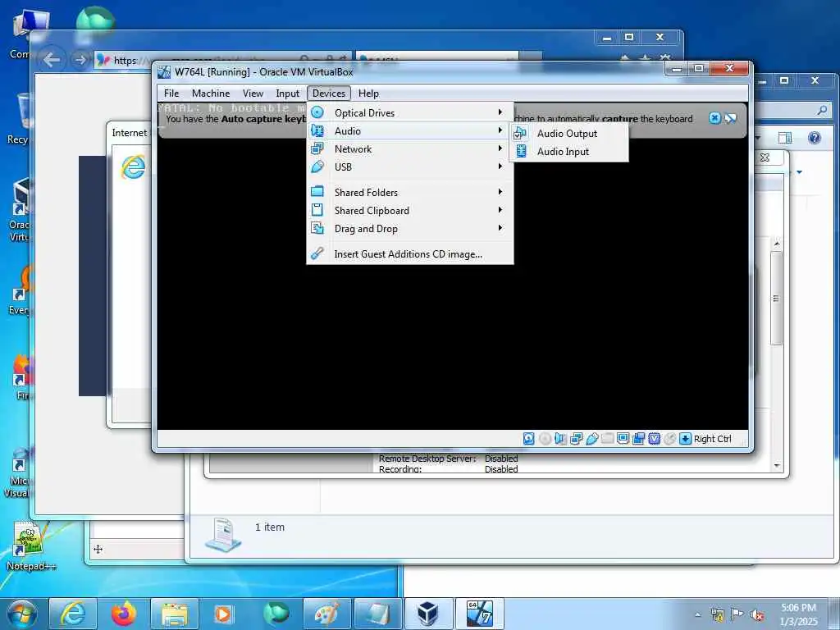Screen dimensions: 840x630
Task: Choose Insert Guest Additions CD image
Action: [410, 254]
